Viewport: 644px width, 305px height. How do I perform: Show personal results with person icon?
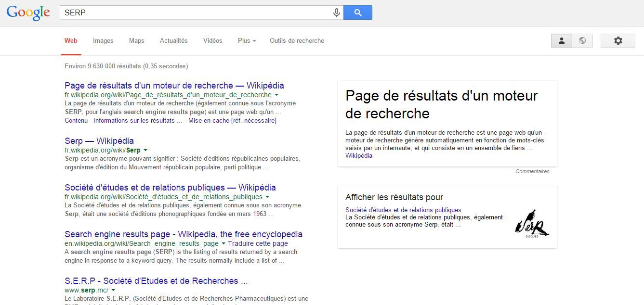tap(561, 41)
